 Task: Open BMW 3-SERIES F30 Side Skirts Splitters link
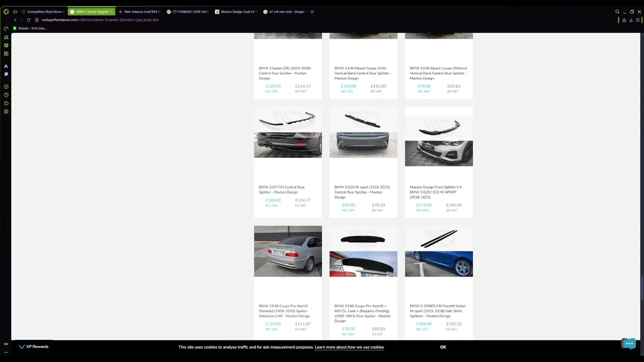[x=438, y=311]
